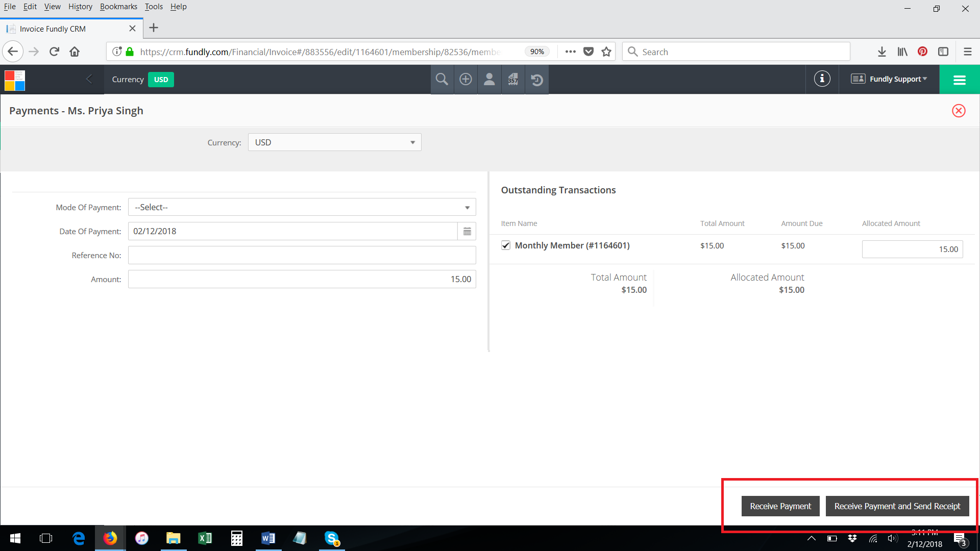Viewport: 980px width, 551px height.
Task: Click the Fundly CRM logo
Action: tap(15, 80)
